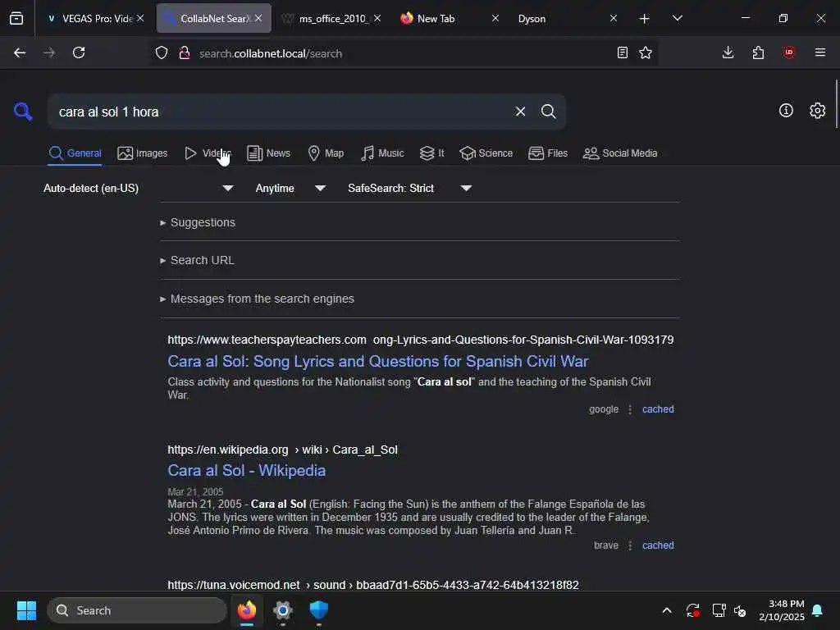Switch to General search category
This screenshot has height=630, width=840.
75,153
